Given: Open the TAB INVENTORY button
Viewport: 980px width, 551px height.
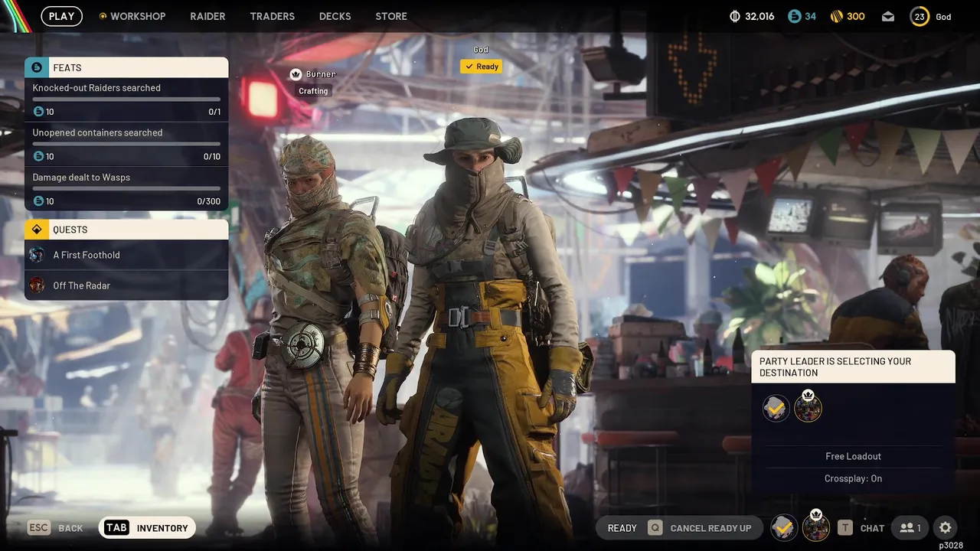Looking at the screenshot, I should point(148,528).
